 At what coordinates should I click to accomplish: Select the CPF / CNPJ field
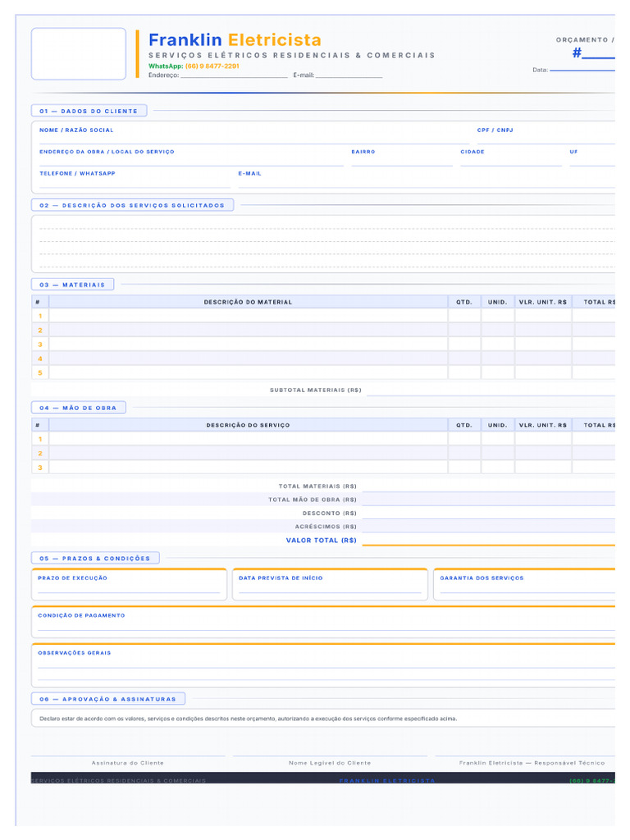[546, 139]
